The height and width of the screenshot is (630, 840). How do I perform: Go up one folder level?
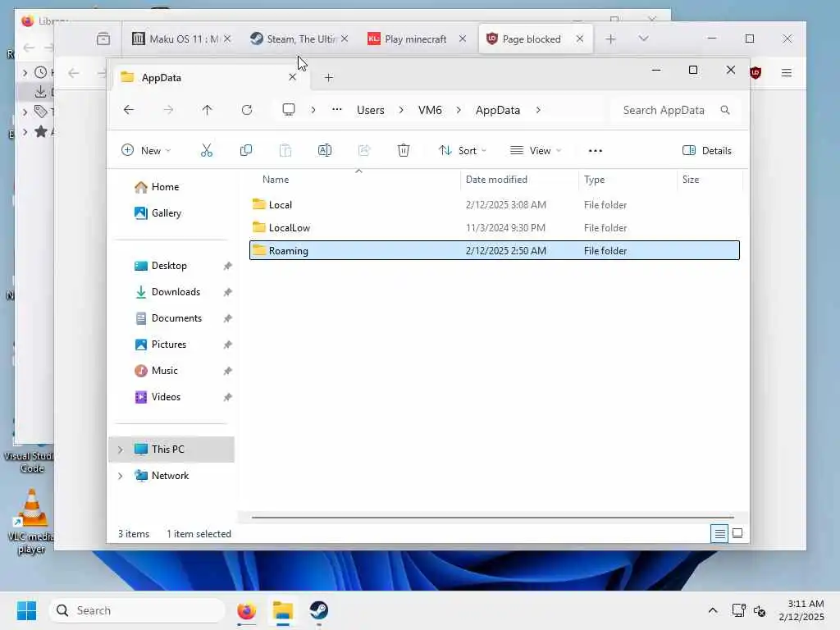tap(208, 110)
